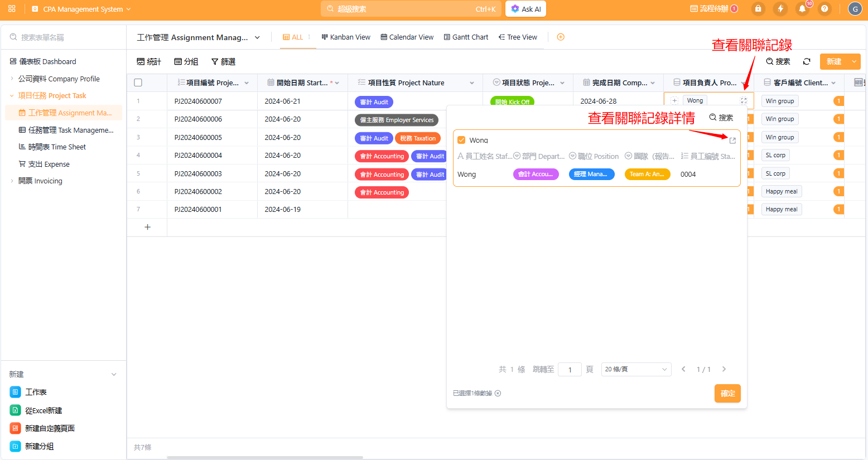Switch to the Kanban View tab
The image size is (868, 460).
(x=346, y=37)
